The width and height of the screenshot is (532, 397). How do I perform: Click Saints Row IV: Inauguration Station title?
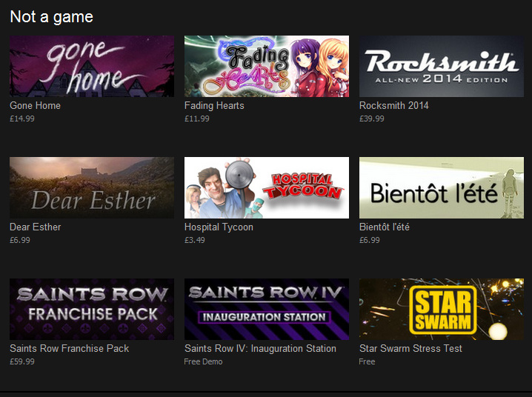(x=260, y=349)
